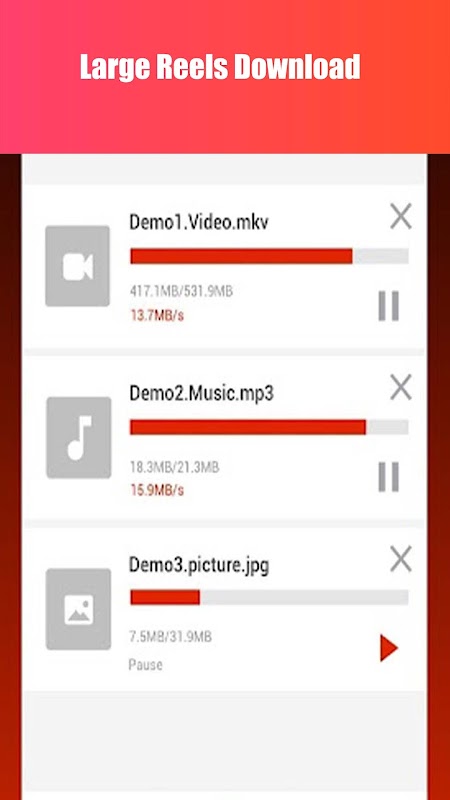Viewport: 450px width, 800px height.
Task: Dismiss the Demo3.picture.jpg download item
Action: 401,559
